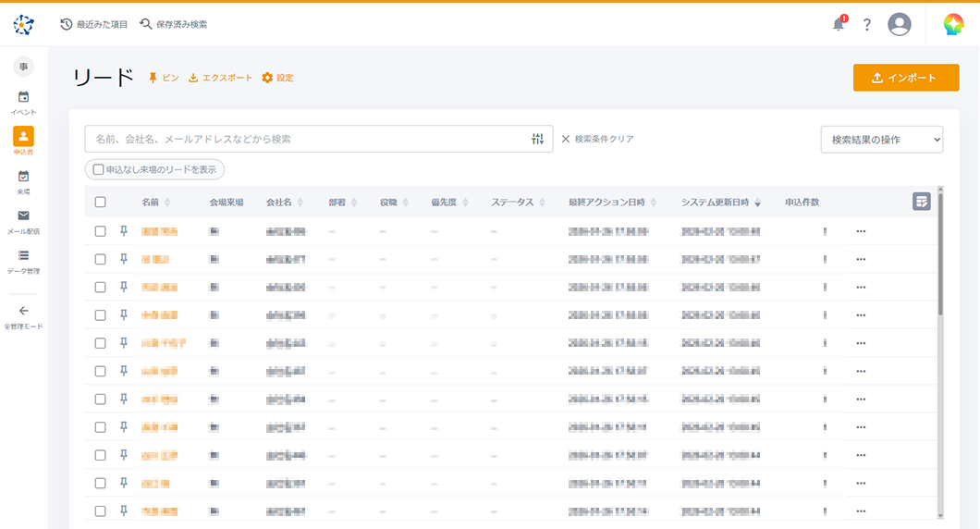This screenshot has width=980, height=529.
Task: Click the エクスポート link
Action: coord(220,78)
